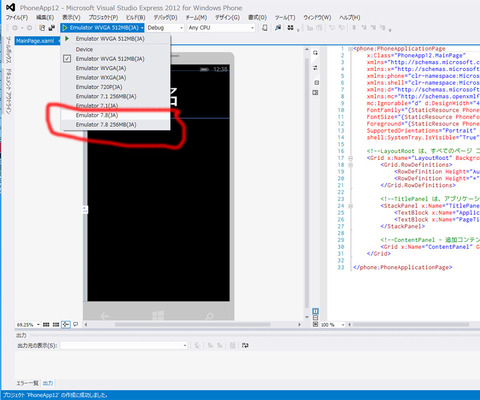The image size is (480, 400).
Task: Select Device from the target list
Action: (x=115, y=49)
